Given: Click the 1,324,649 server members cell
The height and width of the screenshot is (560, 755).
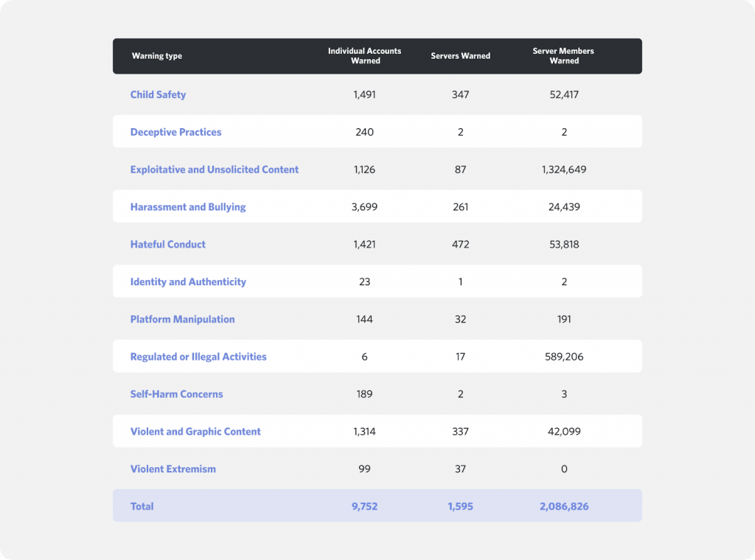Looking at the screenshot, I should [563, 169].
